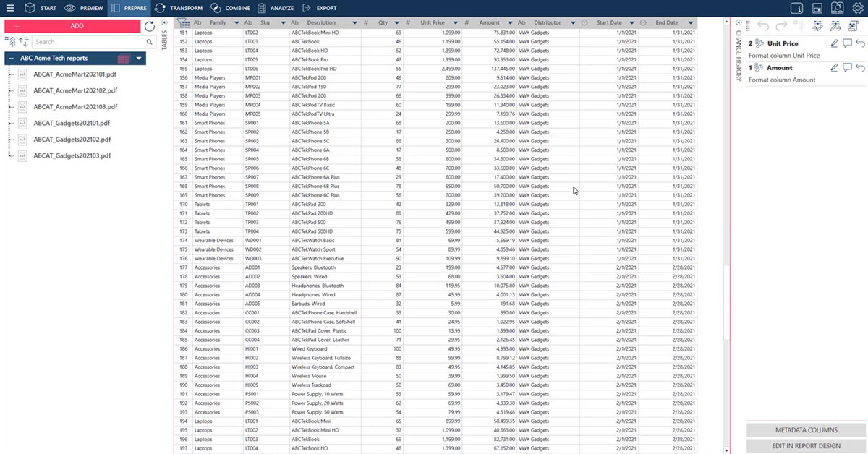Image resolution: width=868 pixels, height=454 pixels.
Task: Collapse the Tables side panel
Action: coord(164,23)
